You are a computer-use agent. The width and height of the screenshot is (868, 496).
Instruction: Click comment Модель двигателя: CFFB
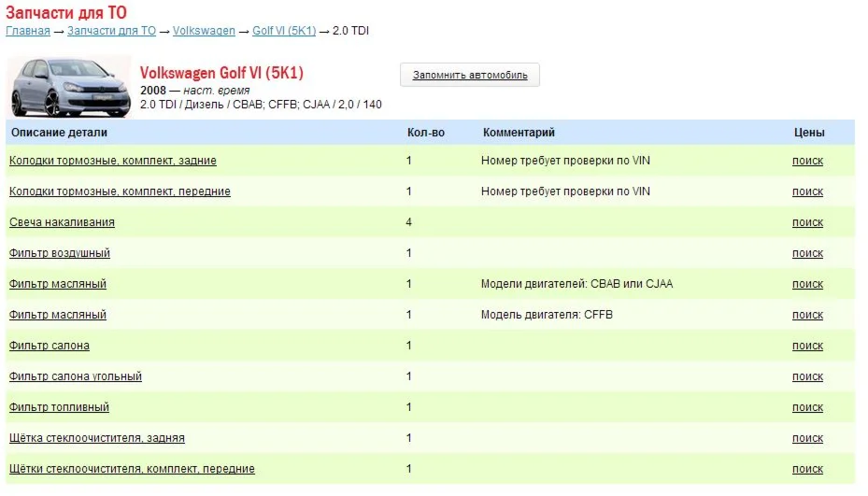[547, 315]
